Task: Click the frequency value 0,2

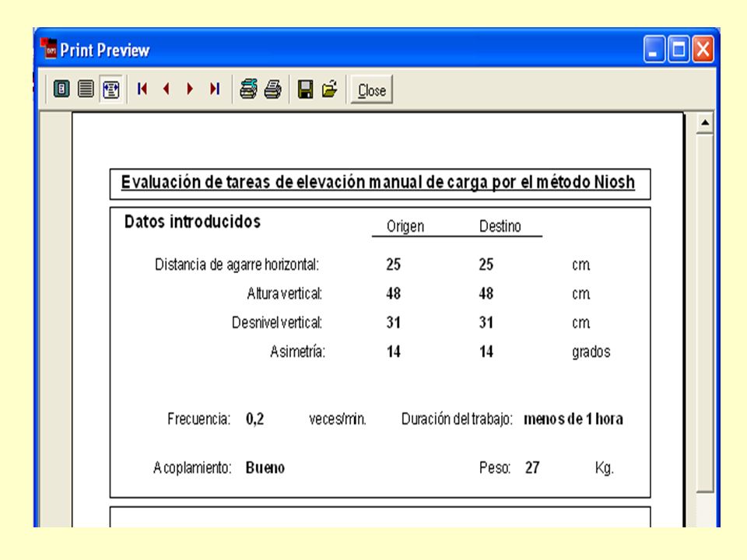Action: pyautogui.click(x=255, y=419)
